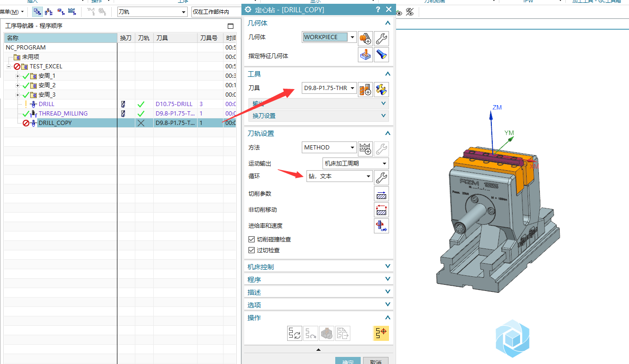Click New Geometry icon beside WORKPIECE dropdown
The height and width of the screenshot is (364, 629).
[365, 39]
